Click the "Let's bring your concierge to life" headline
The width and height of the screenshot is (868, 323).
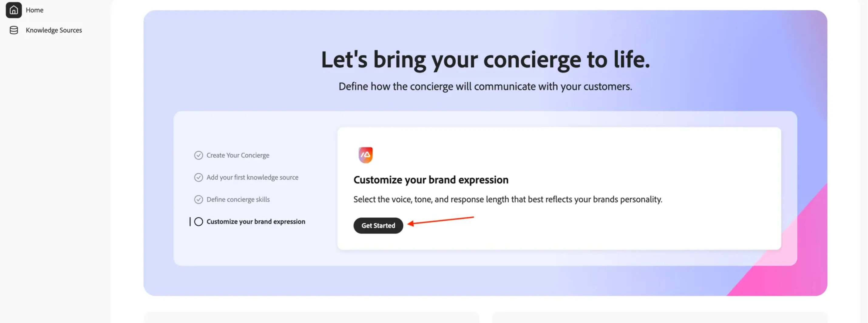point(485,60)
